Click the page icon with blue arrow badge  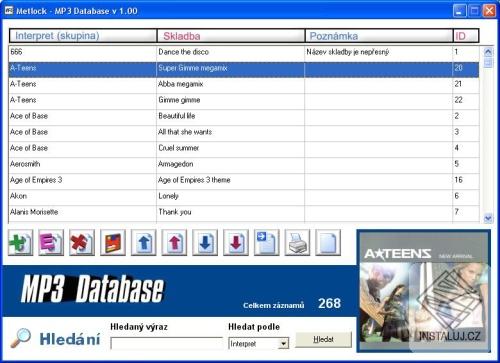267,242
